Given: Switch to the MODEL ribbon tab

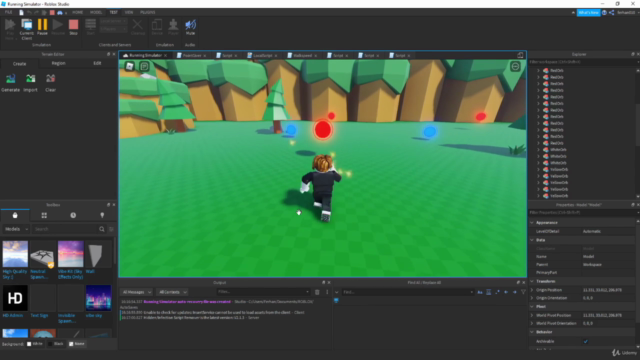Looking at the screenshot, I should click(x=96, y=12).
